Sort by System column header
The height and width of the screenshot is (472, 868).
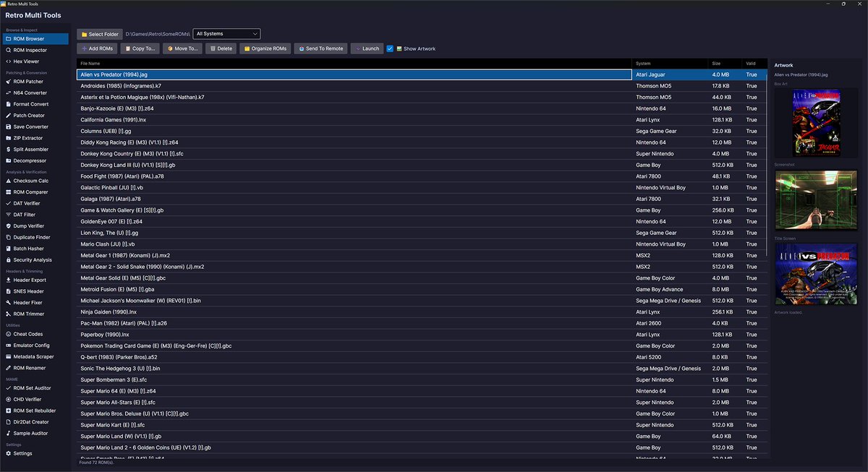coord(669,64)
